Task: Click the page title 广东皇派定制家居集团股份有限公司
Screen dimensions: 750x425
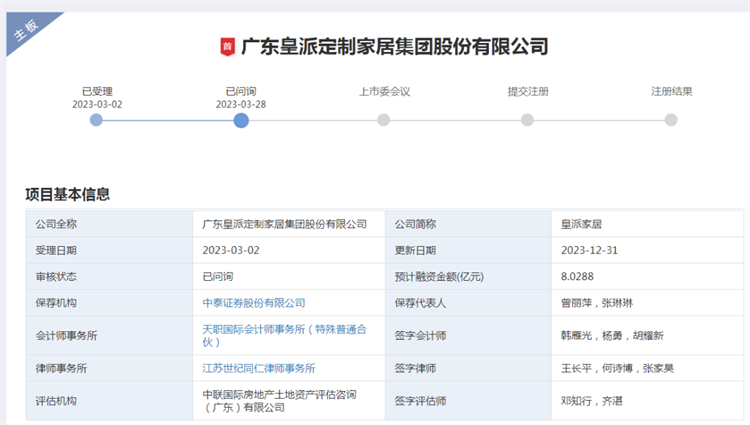Action: [x=395, y=47]
